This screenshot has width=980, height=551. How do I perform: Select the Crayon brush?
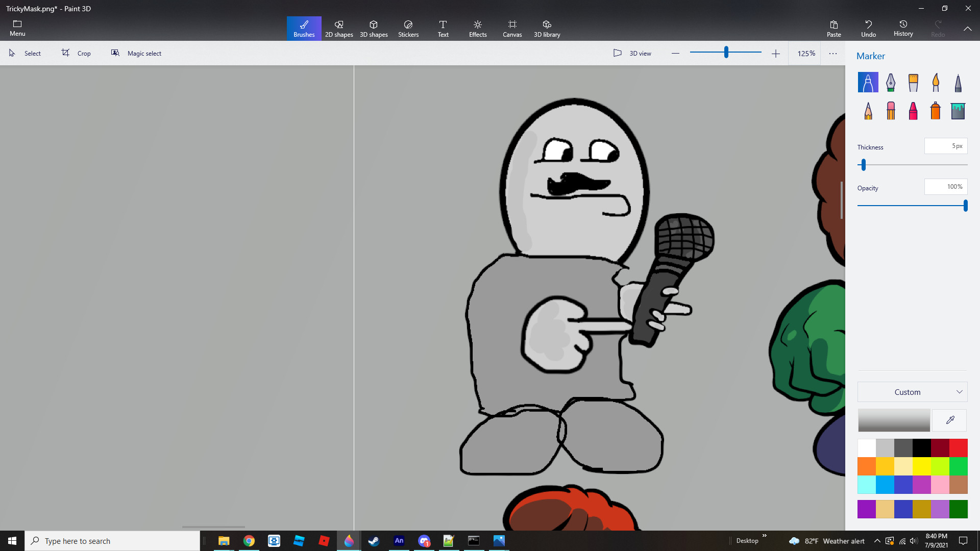coord(913,111)
